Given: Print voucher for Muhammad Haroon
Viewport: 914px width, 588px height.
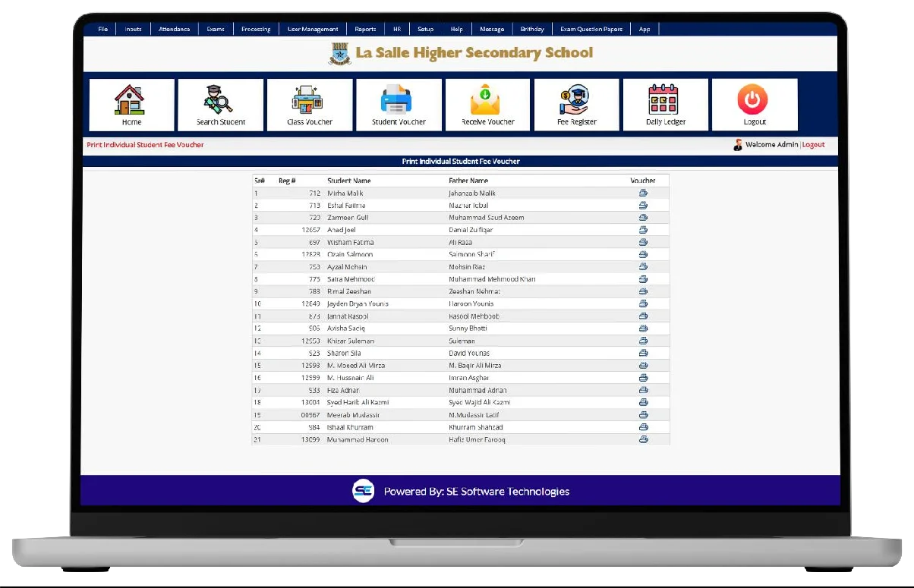Looking at the screenshot, I should click(643, 439).
